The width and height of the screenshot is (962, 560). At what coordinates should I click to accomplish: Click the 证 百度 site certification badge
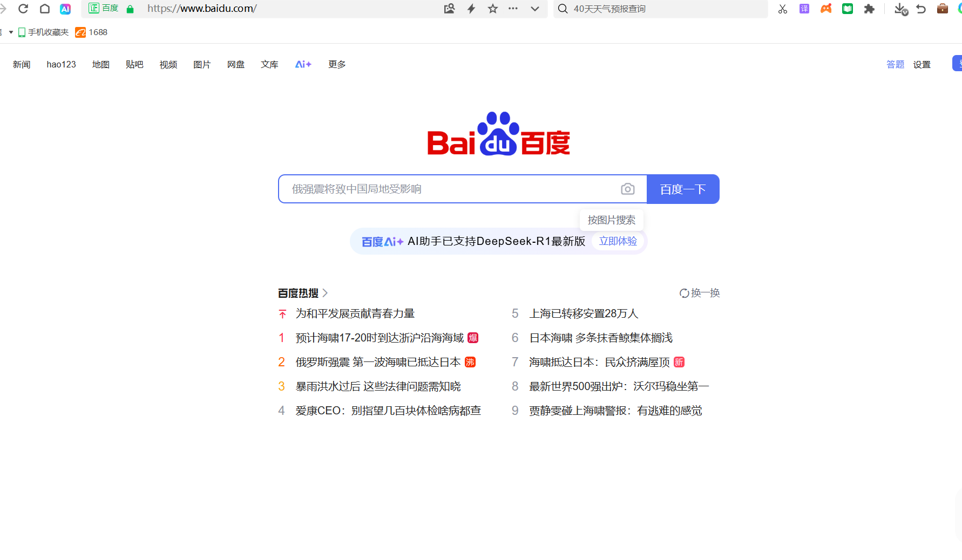104,9
